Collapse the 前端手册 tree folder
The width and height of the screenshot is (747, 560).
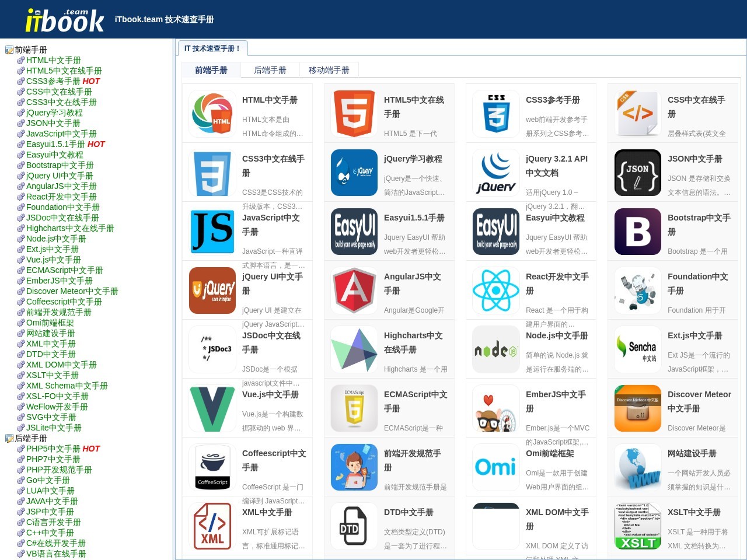pyautogui.click(x=9, y=50)
